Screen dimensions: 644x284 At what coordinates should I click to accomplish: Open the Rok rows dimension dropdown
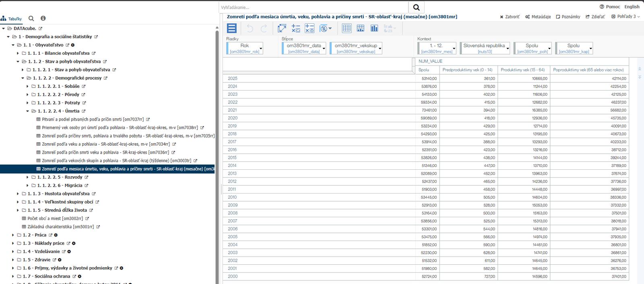[x=261, y=48]
